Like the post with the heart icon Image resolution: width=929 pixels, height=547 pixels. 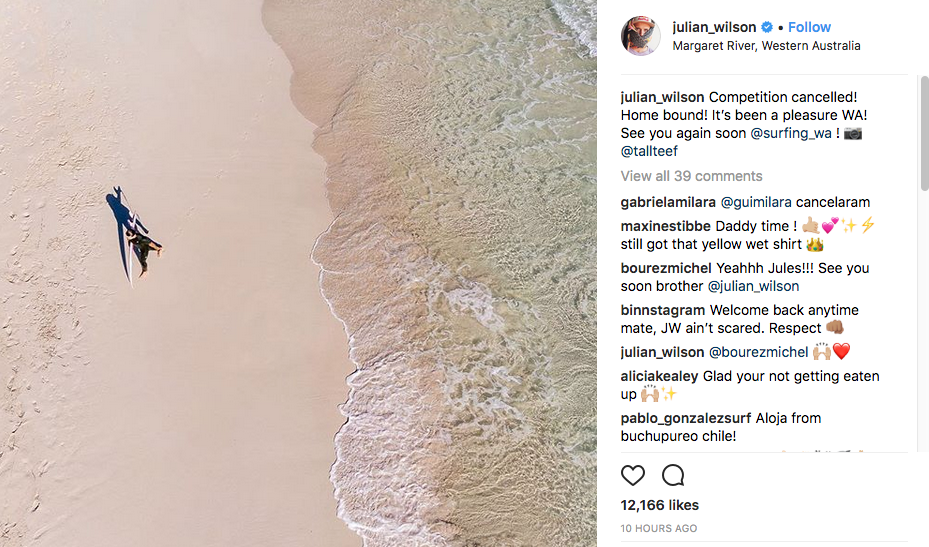[633, 475]
